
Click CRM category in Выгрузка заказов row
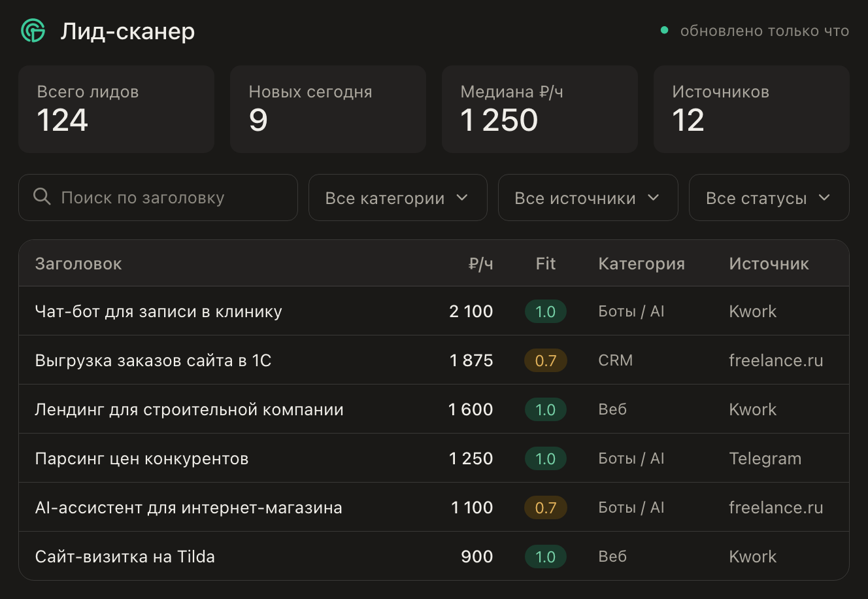(x=616, y=360)
